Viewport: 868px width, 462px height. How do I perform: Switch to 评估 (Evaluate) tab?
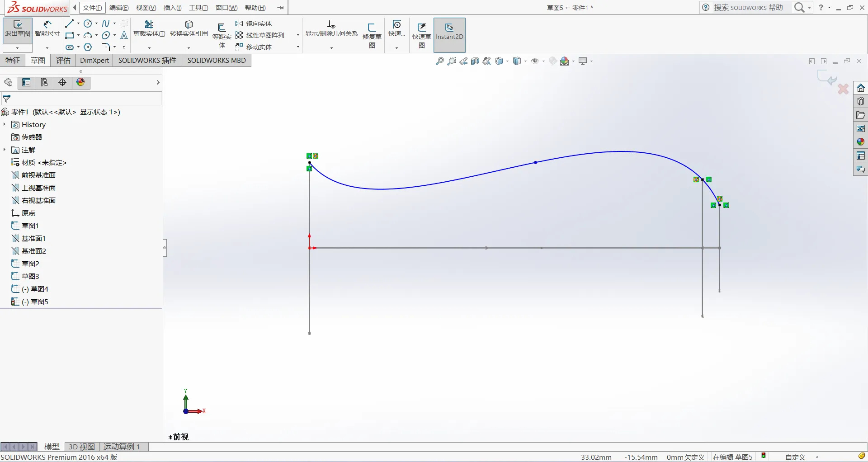click(x=63, y=60)
